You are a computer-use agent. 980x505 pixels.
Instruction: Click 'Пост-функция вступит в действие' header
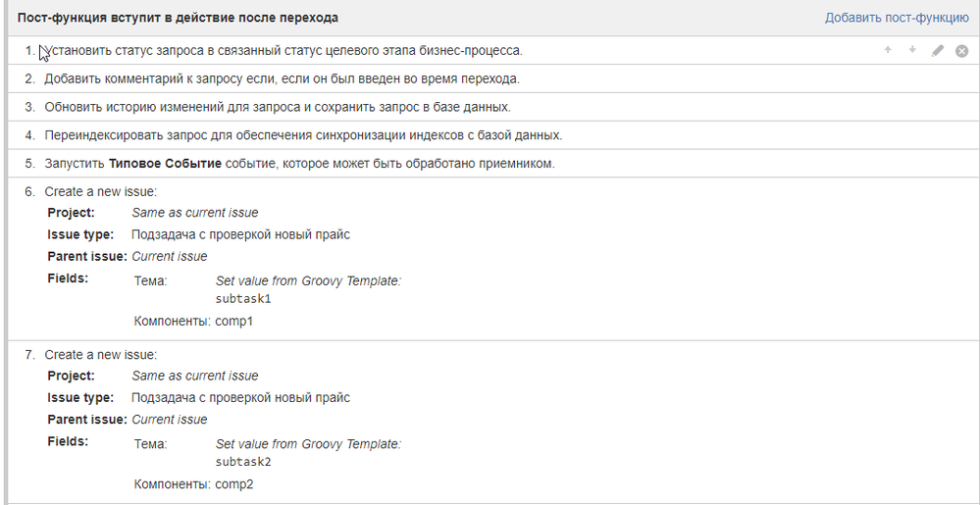click(x=179, y=18)
